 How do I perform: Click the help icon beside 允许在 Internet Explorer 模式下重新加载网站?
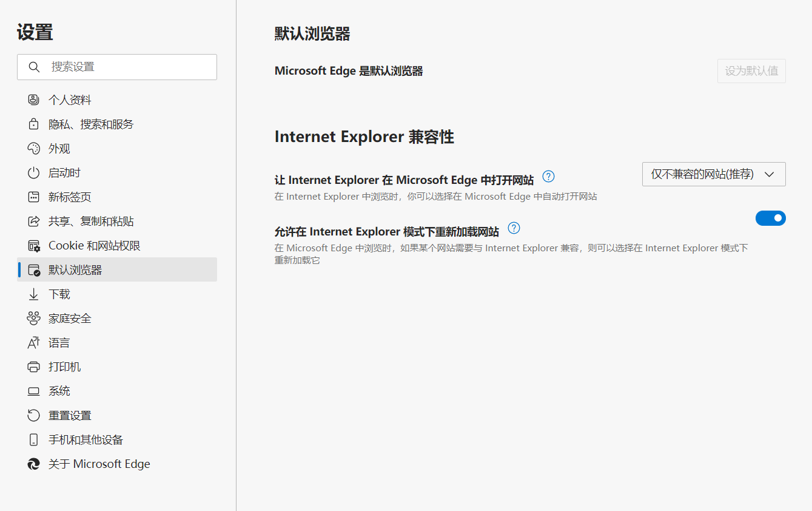pos(514,228)
